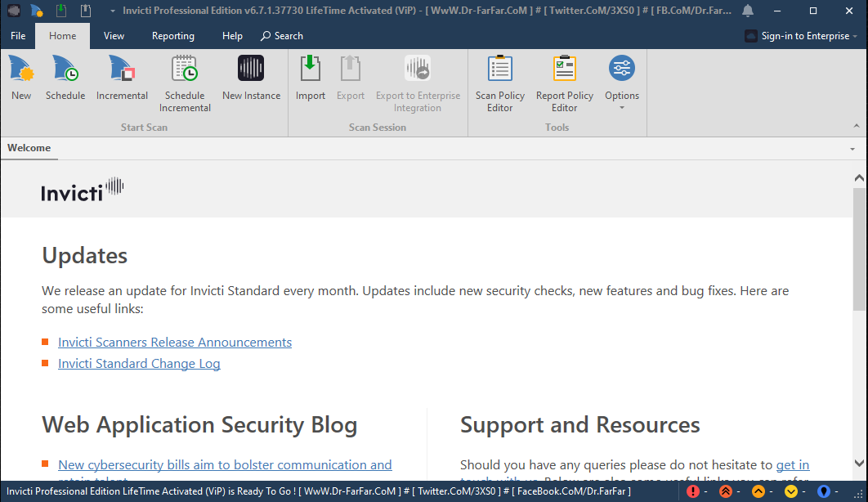Click the vertical scrollbar thumb
Viewport: 868px width, 502px height.
[858, 249]
